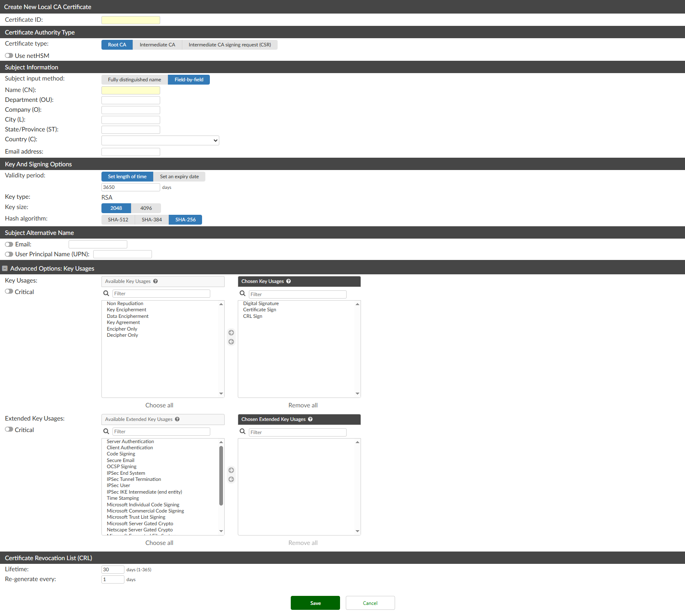Click the search magnifier beside Chosen Extended Key Usages filter

242,432
